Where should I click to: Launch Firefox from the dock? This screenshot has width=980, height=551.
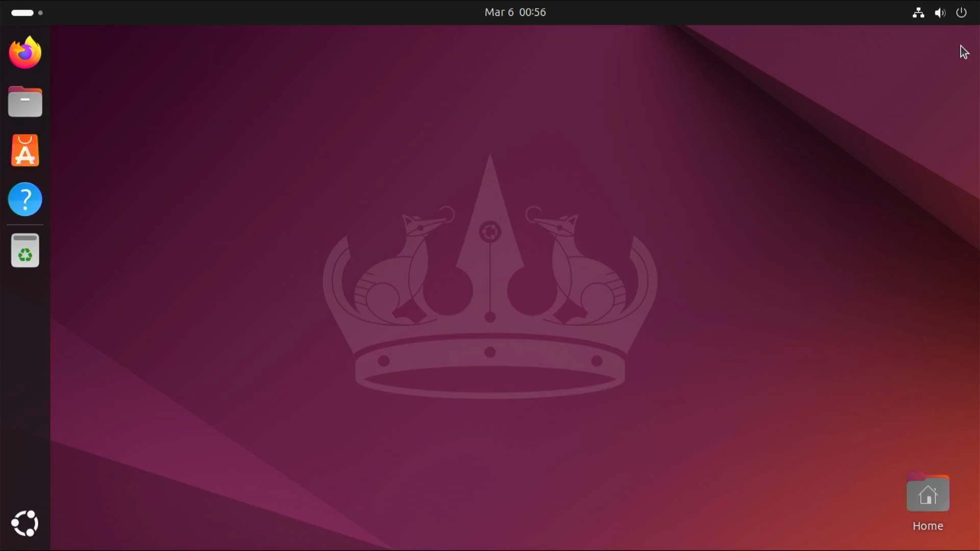(25, 53)
